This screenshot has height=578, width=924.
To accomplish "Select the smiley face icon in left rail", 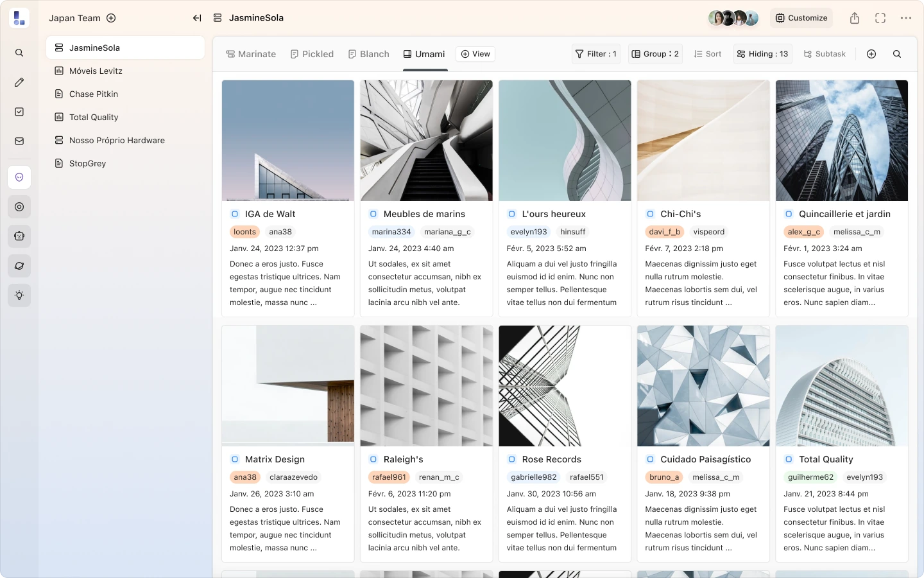I will point(19,177).
